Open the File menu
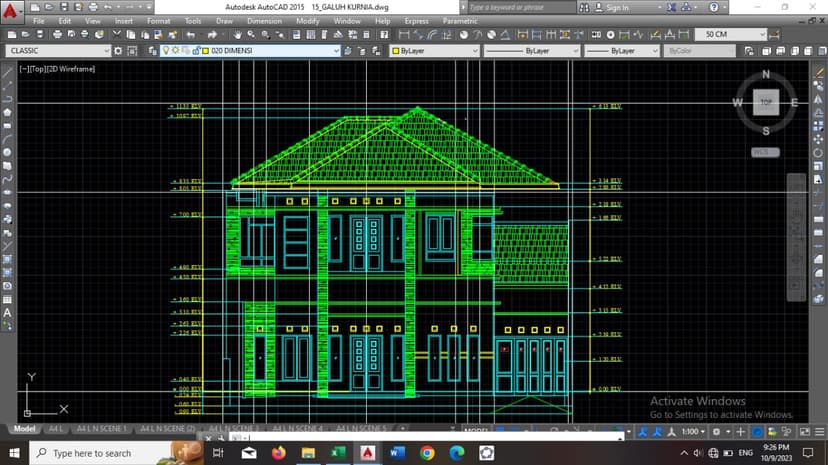This screenshot has height=465, width=828. tap(39, 21)
